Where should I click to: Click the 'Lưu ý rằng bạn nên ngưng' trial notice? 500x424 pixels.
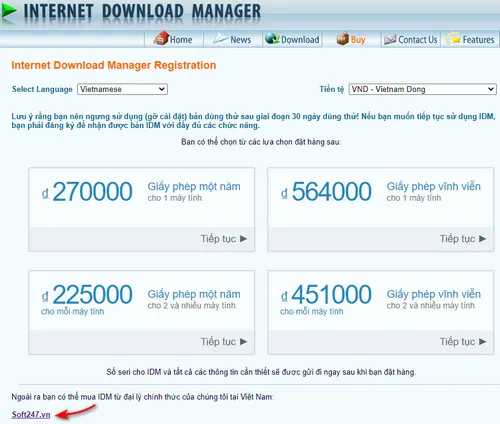253,121
